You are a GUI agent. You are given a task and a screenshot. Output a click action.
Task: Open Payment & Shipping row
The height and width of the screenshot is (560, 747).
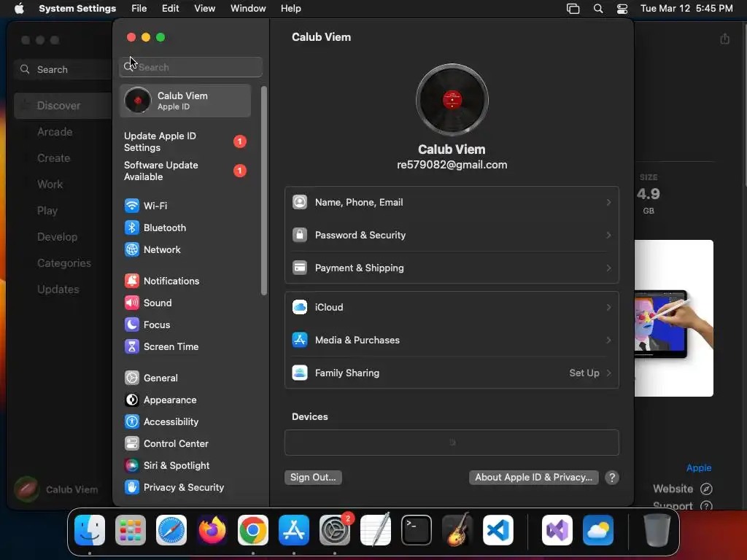tap(452, 268)
